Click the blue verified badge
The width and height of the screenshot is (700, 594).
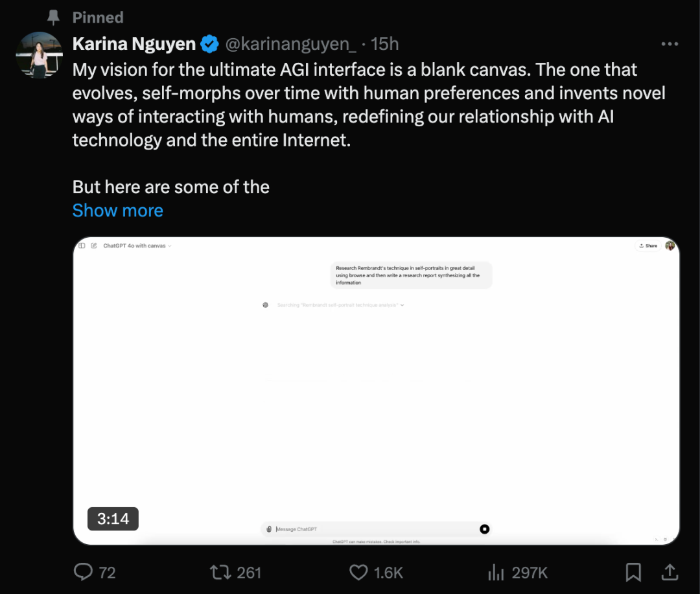tap(209, 44)
